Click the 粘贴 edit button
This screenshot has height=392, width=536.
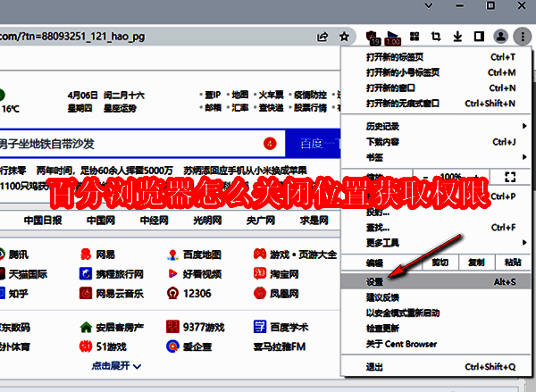[513, 263]
